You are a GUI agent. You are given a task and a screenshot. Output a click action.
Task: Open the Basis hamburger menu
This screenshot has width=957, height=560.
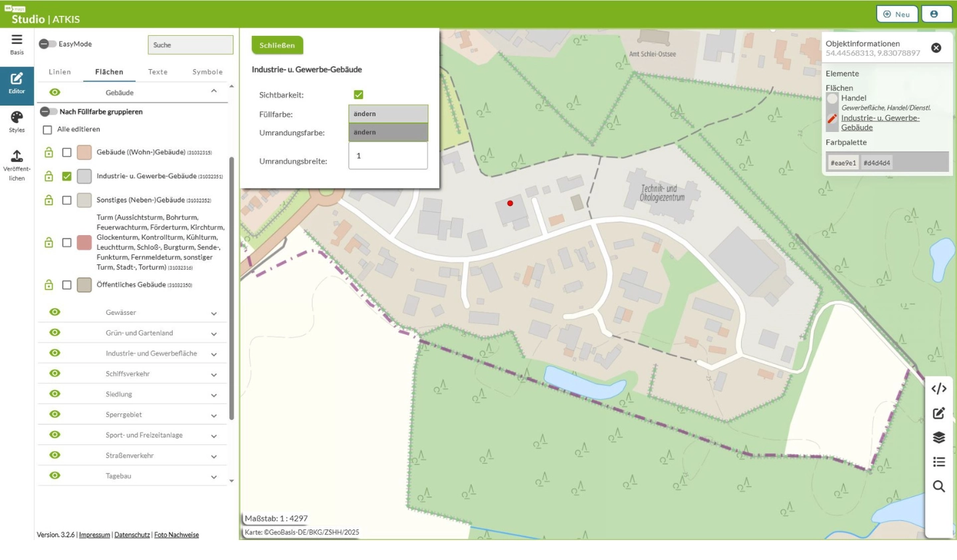(17, 40)
